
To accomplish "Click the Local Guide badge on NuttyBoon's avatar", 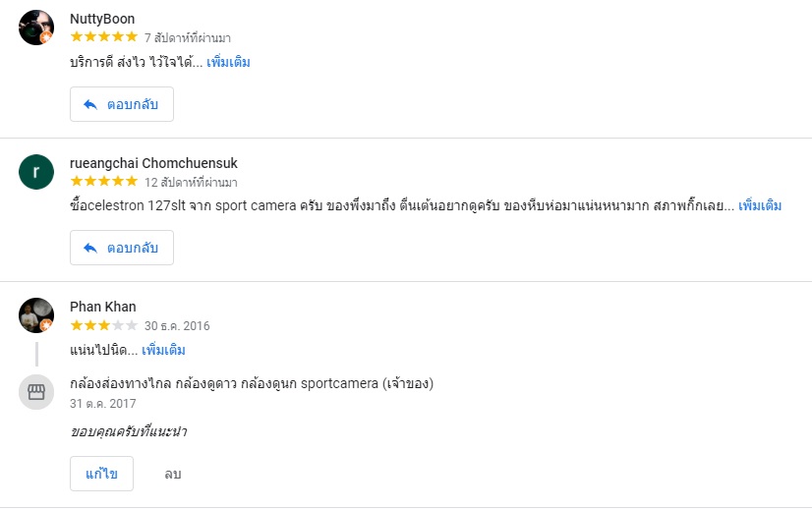I will pyautogui.click(x=46, y=37).
